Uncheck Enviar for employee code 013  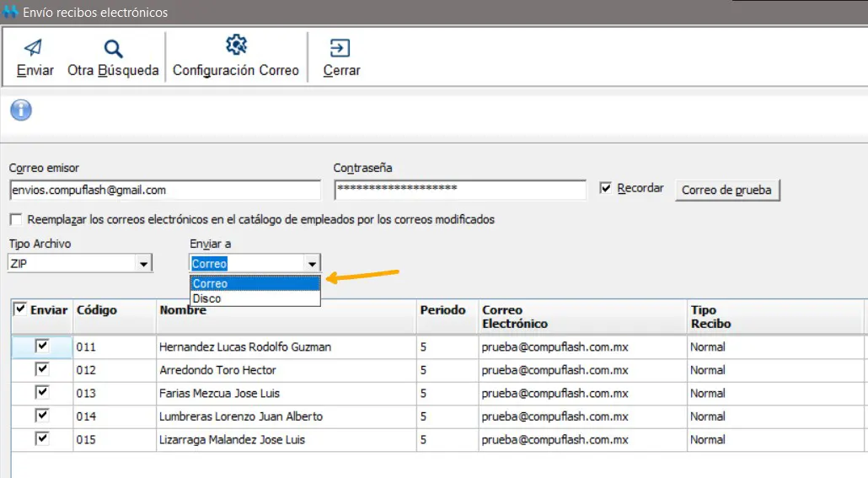(x=41, y=392)
